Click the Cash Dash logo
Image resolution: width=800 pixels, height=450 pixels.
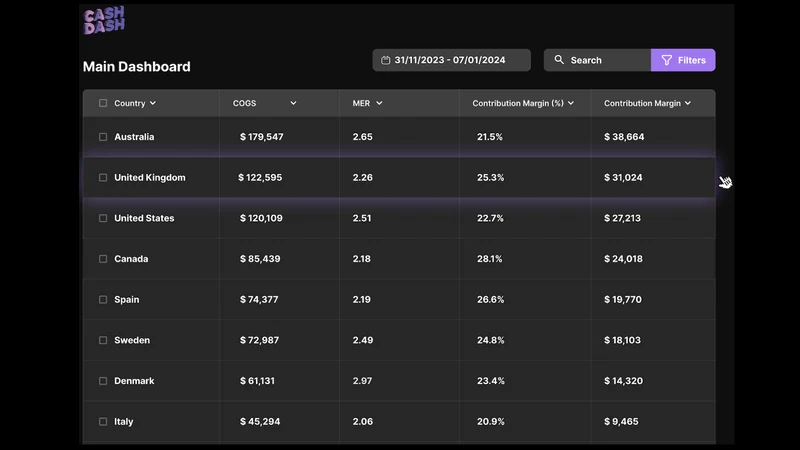click(x=104, y=20)
